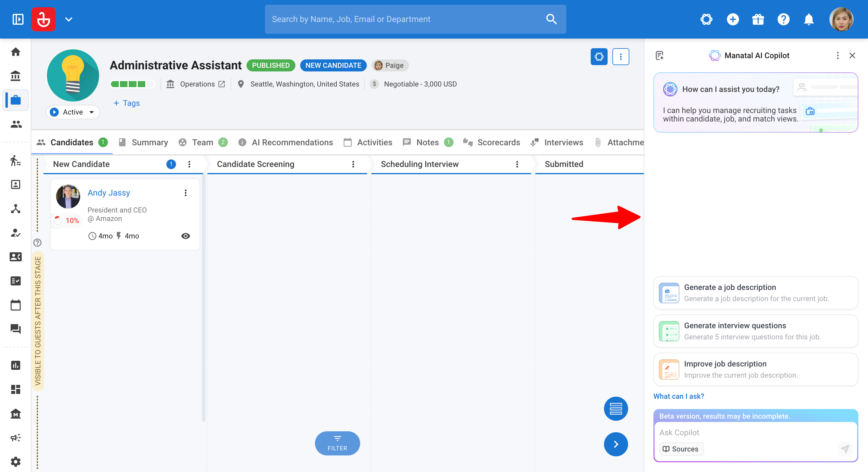Open the help question mark icon
The image size is (868, 472).
pyautogui.click(x=783, y=19)
